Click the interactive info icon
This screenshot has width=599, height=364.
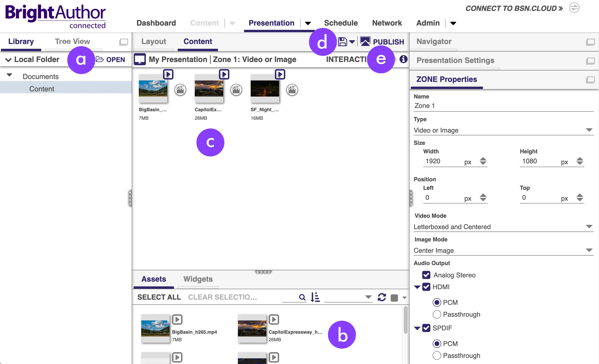[403, 59]
